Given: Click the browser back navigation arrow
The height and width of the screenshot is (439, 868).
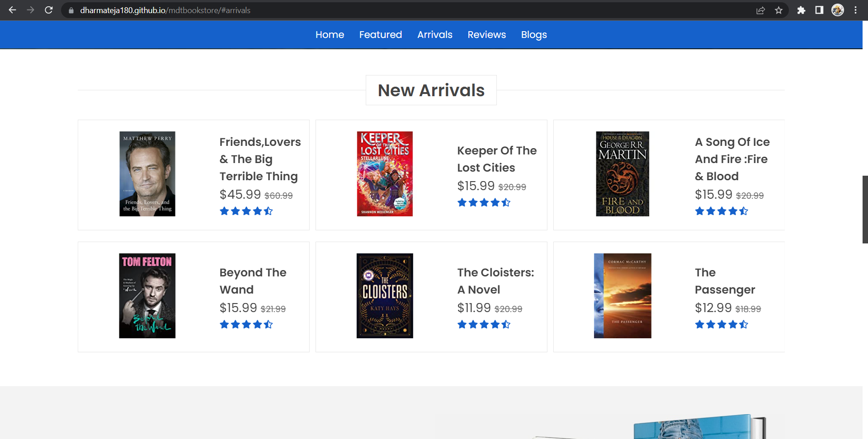Looking at the screenshot, I should tap(12, 10).
